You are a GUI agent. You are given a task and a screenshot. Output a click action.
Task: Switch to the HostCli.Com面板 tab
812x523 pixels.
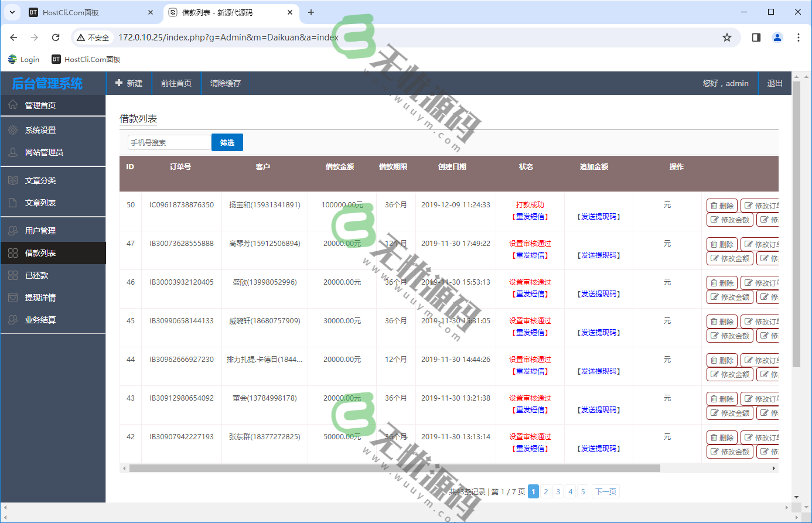[x=88, y=12]
